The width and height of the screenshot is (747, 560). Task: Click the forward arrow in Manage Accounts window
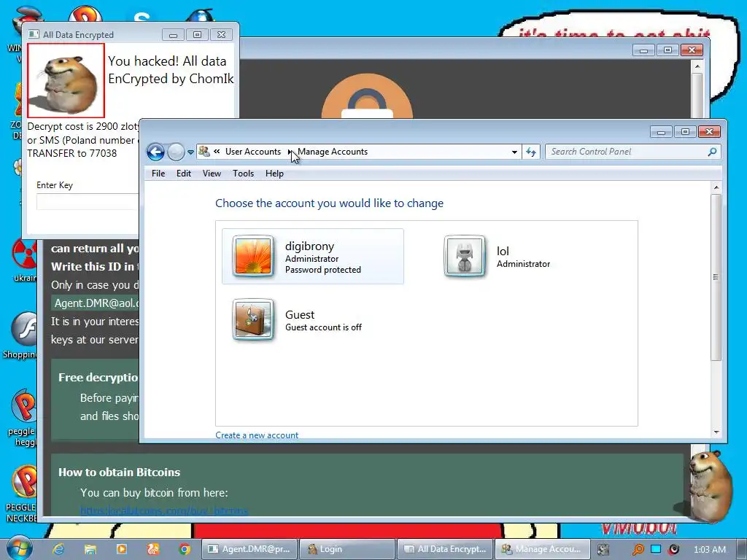click(176, 152)
